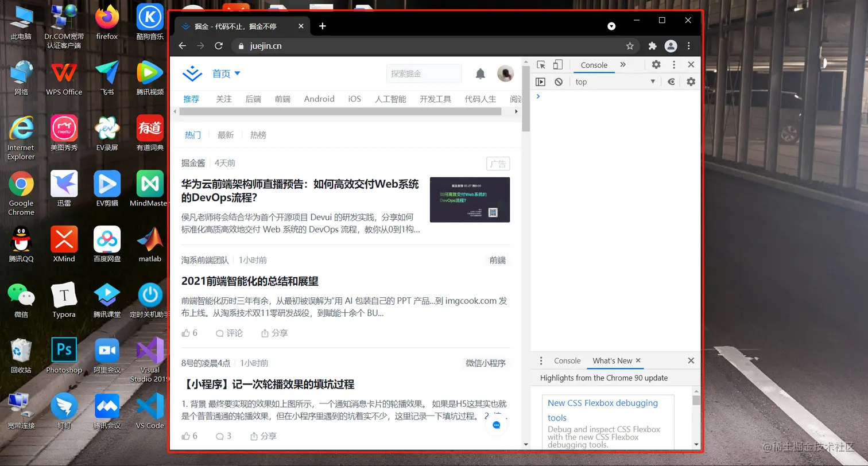
Task: Expand the 首页 dropdown menu
Action: click(x=226, y=73)
